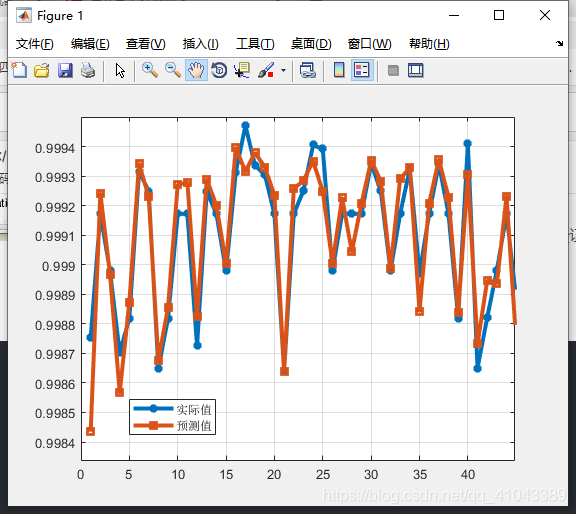Click the Link Plot icon
Screen dimensions: 576x514
point(308,70)
